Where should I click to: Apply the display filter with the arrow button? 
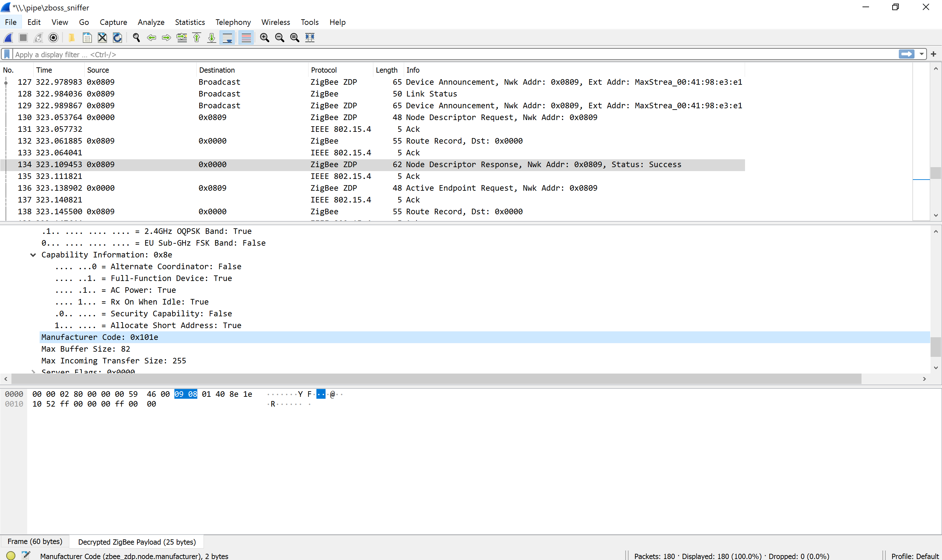click(x=907, y=54)
